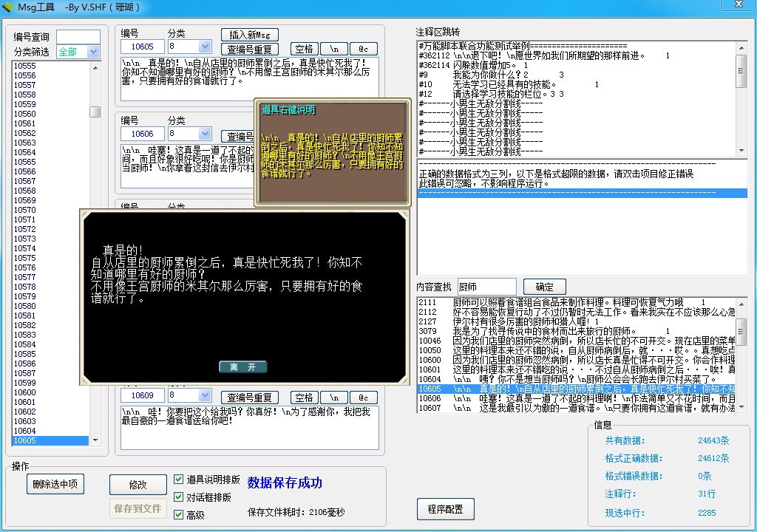Toggle the 对话框排版 checkbox

178,497
